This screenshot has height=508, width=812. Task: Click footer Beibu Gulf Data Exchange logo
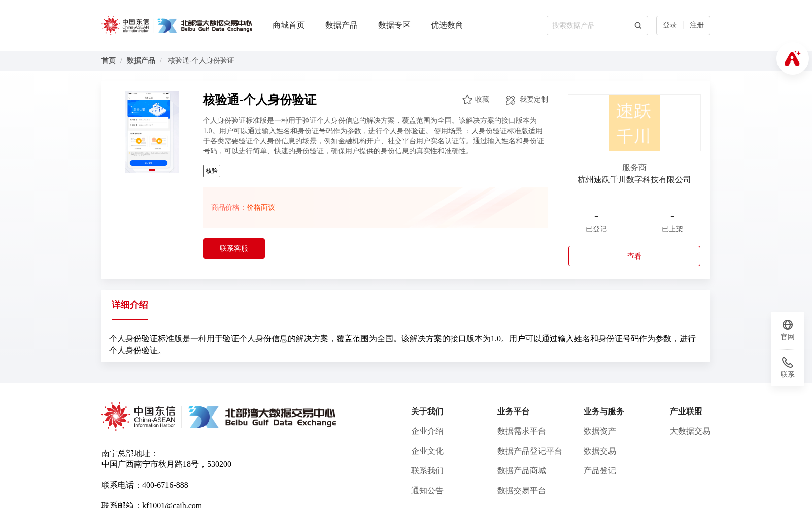coord(262,417)
